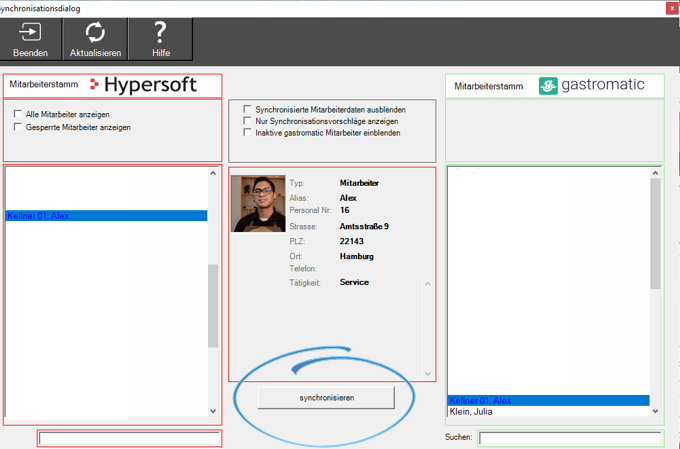
Task: Click Hypersoft list scroll down arrow
Action: point(213,411)
